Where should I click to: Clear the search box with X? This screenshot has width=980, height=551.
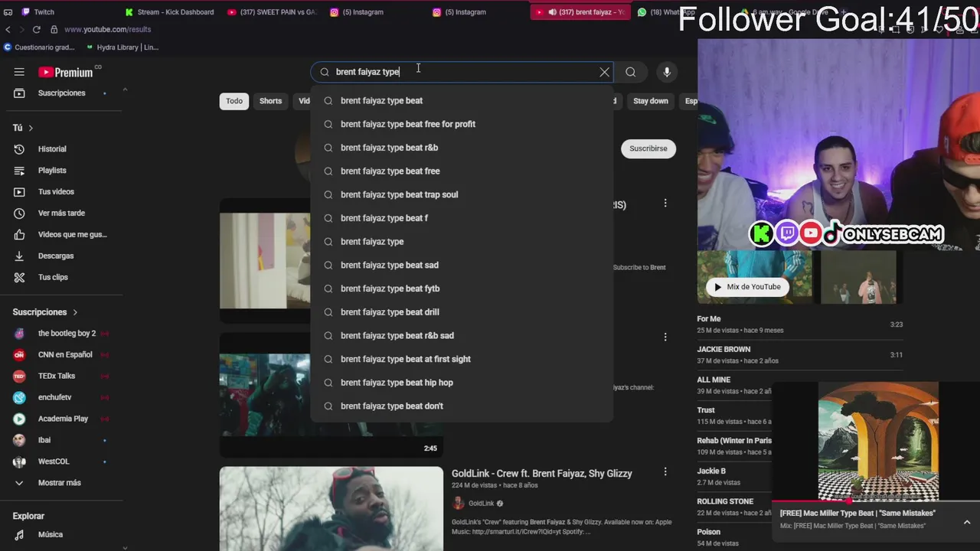pyautogui.click(x=604, y=72)
